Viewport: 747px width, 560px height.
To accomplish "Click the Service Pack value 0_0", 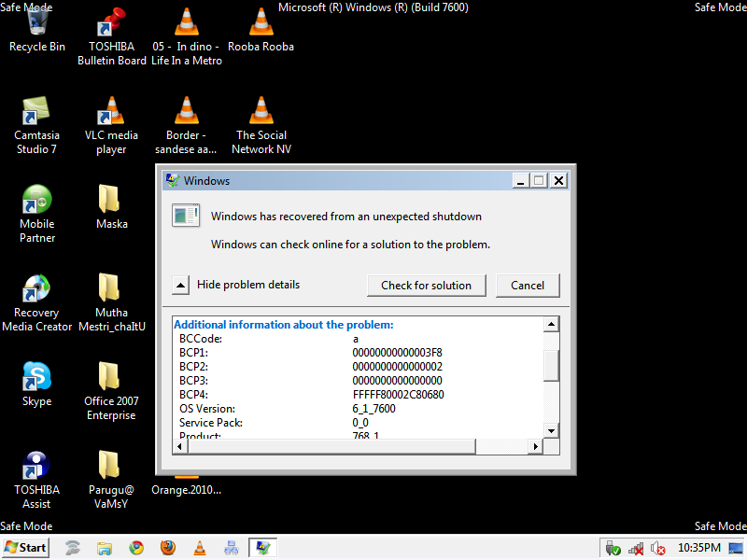I will 360,423.
